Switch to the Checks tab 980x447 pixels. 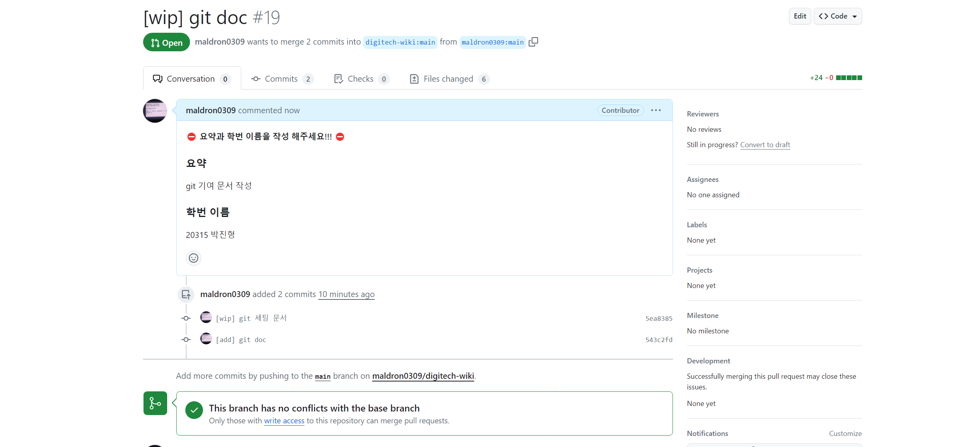pyautogui.click(x=361, y=79)
